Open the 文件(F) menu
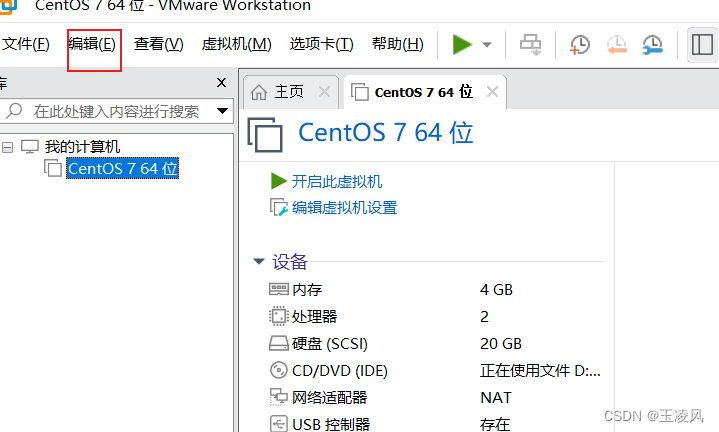The image size is (719, 432). (26, 44)
